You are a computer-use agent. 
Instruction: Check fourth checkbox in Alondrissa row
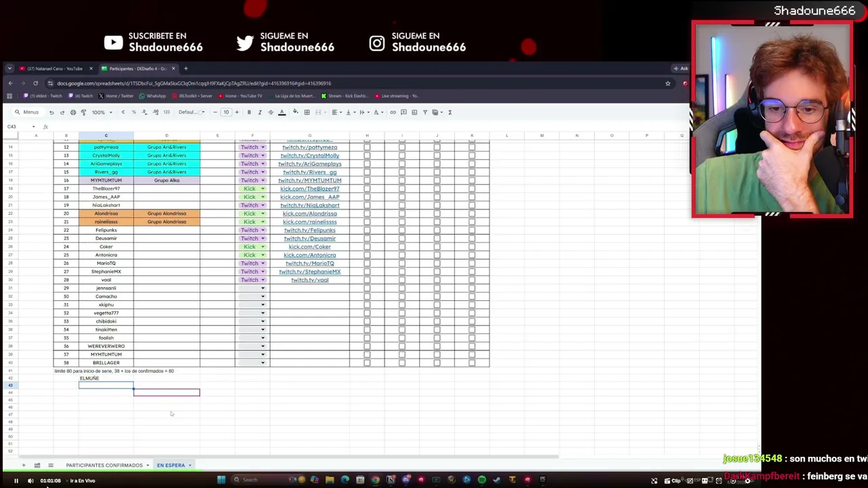(x=472, y=213)
